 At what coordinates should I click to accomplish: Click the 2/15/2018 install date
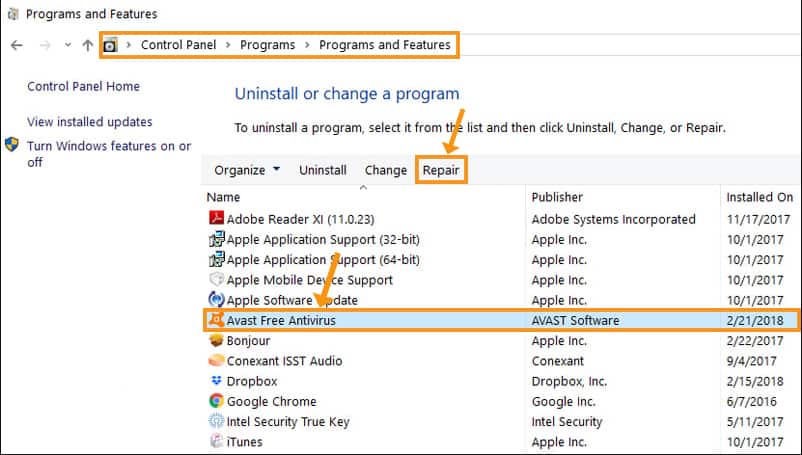pos(755,381)
